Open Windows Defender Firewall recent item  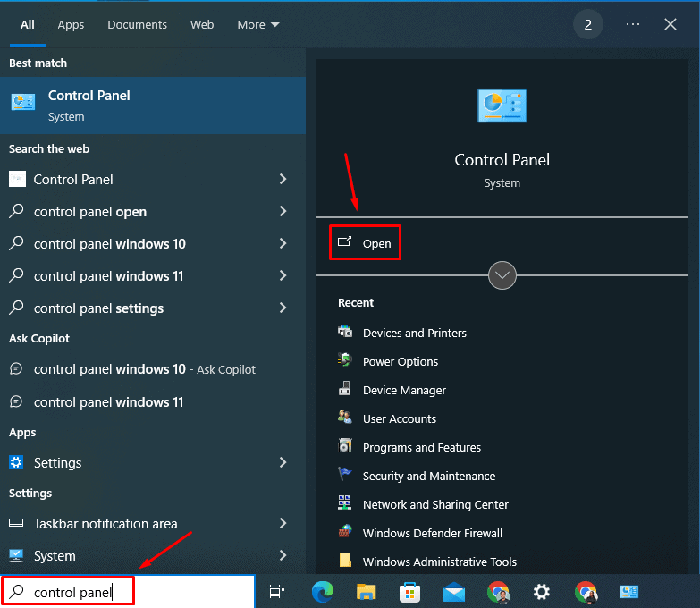(x=432, y=533)
